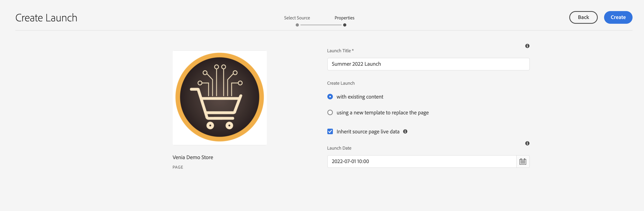The width and height of the screenshot is (644, 211).
Task: Click the progress line between wizard steps
Action: tap(321, 25)
